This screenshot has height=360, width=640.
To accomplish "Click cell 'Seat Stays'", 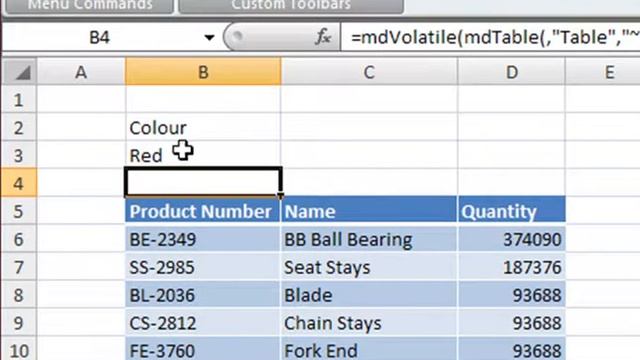I will 369,267.
